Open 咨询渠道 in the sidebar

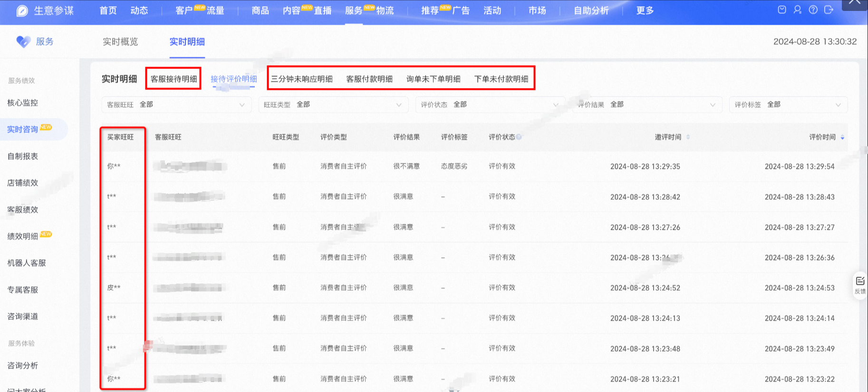coord(23,316)
